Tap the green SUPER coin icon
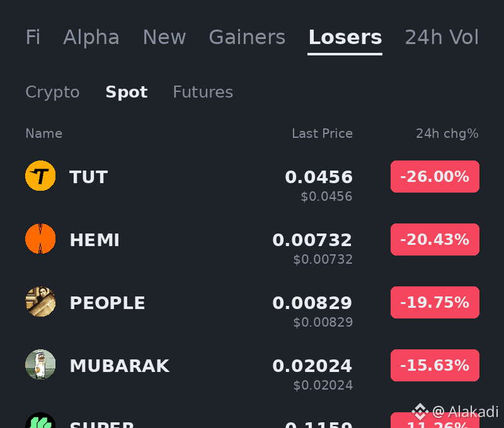Viewport: 504px width, 428px height. (x=40, y=420)
